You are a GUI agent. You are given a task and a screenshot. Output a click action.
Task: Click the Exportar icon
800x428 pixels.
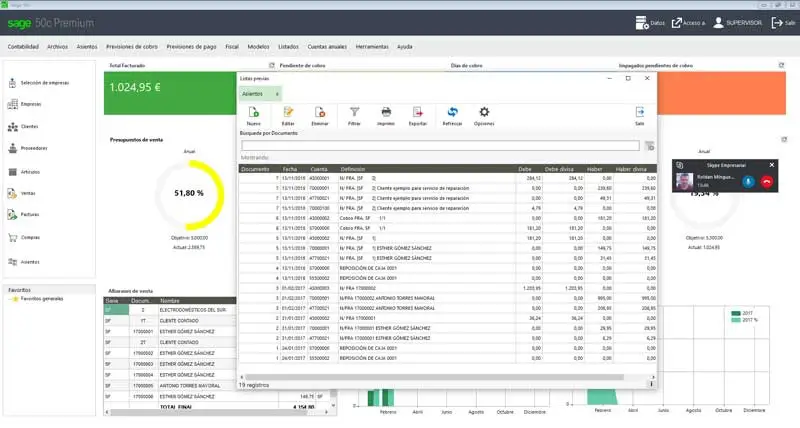point(418,112)
